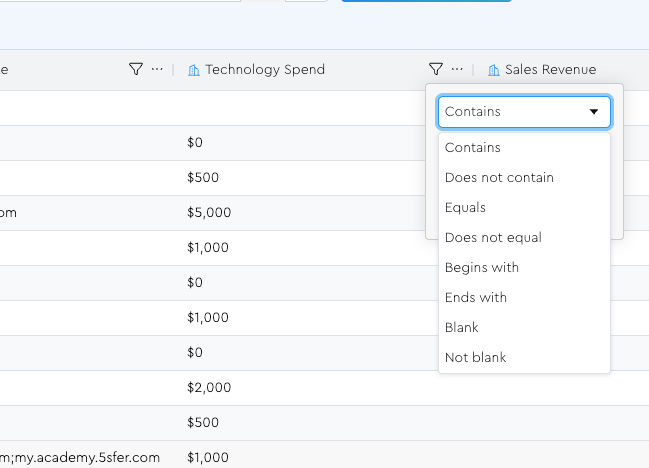Pick the "Blank" filter option
The height and width of the screenshot is (468, 649).
pyautogui.click(x=462, y=328)
